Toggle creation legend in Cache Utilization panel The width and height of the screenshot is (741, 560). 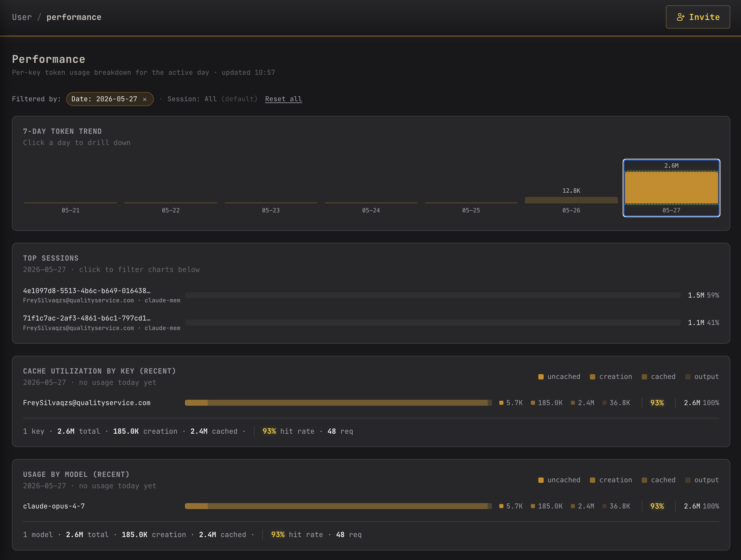(x=611, y=377)
